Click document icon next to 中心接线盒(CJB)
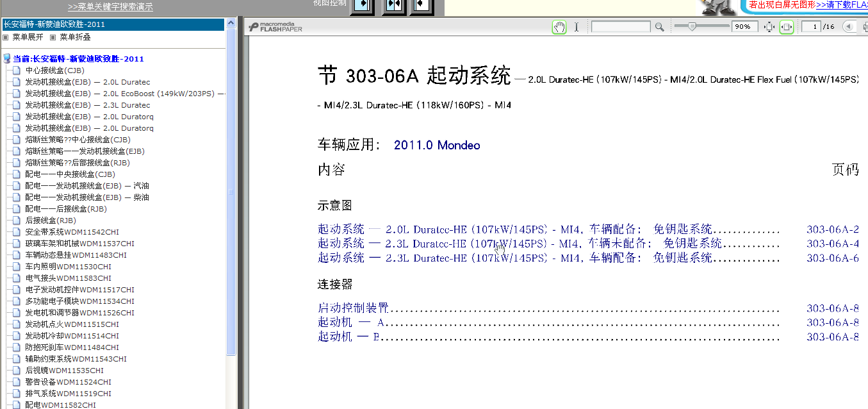Viewport: 868px width, 409px height. pos(17,71)
